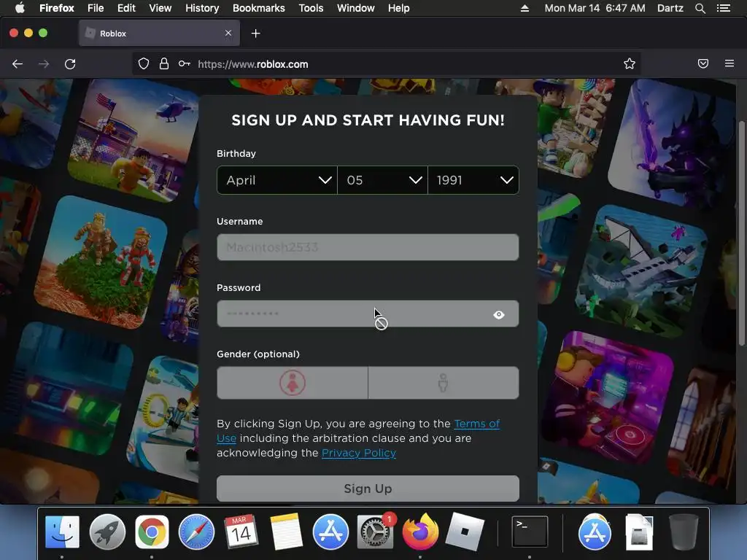View site security padlock info

(164, 64)
